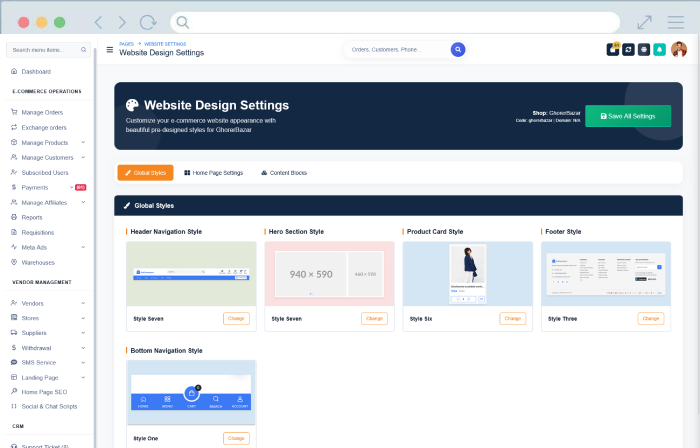This screenshot has width=700, height=448.
Task: Click the browser reload icon
Action: pyautogui.click(x=148, y=22)
